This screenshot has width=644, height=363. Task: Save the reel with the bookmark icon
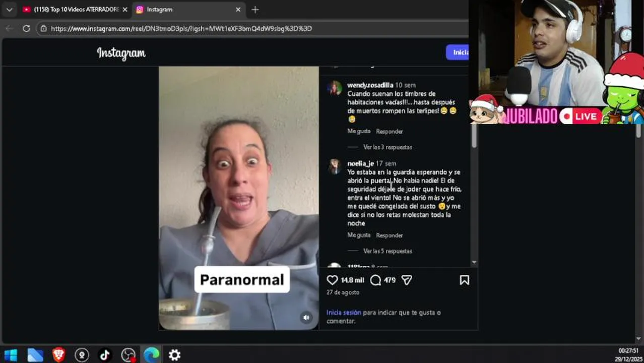tap(464, 280)
